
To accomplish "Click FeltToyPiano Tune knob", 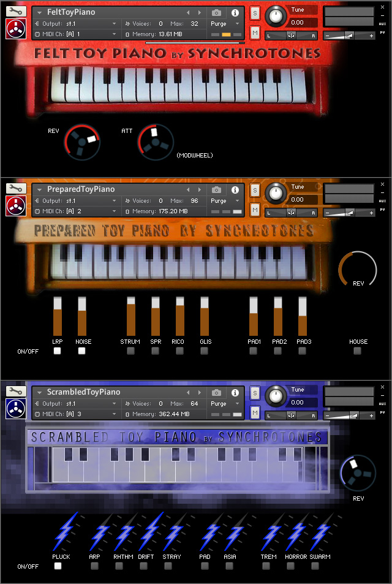I will pyautogui.click(x=276, y=16).
